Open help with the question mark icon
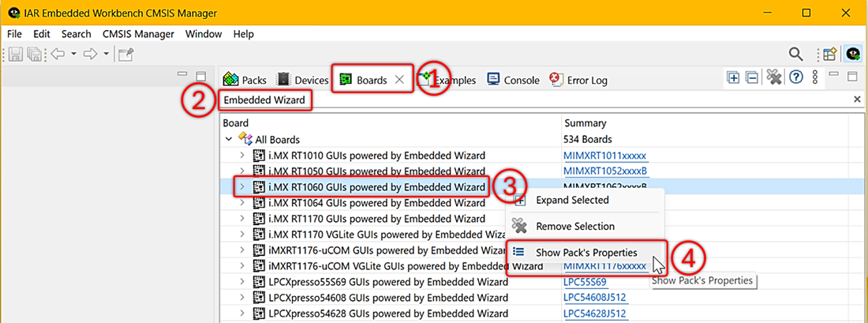This screenshot has height=323, width=868. (x=796, y=77)
